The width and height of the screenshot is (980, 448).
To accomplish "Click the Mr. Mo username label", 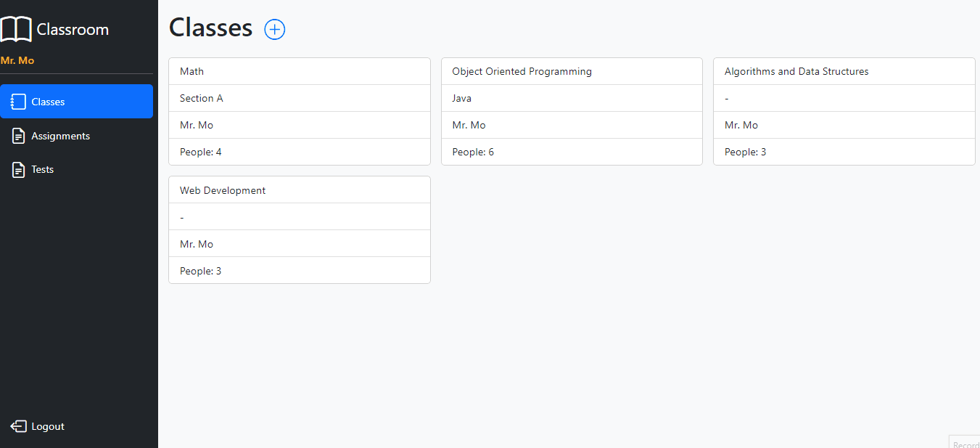I will pyautogui.click(x=17, y=60).
